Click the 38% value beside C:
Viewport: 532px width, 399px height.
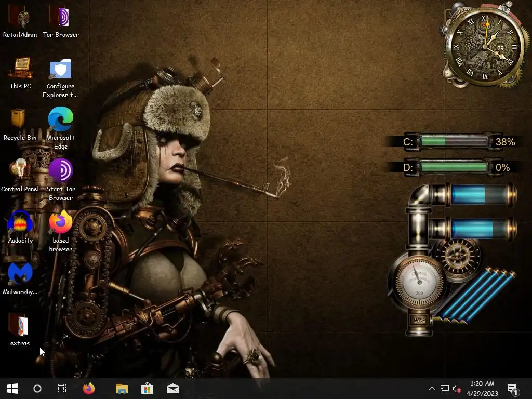[506, 142]
